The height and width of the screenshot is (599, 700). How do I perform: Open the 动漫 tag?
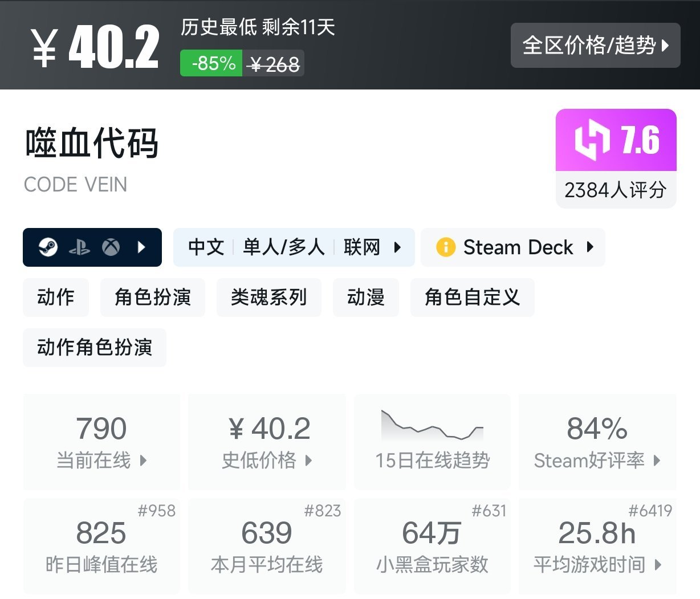click(x=365, y=298)
